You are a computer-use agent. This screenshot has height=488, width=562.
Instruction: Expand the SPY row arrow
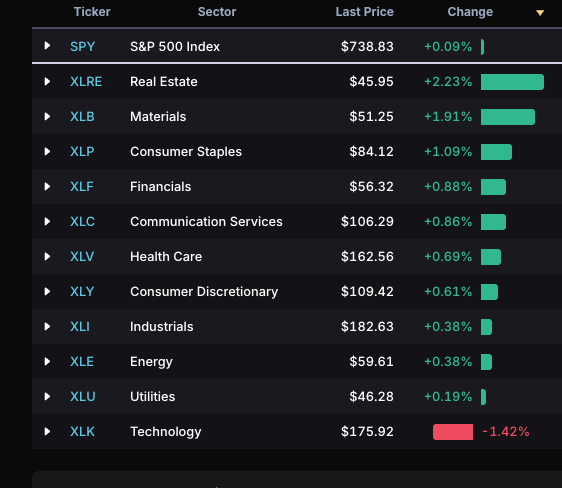click(47, 46)
